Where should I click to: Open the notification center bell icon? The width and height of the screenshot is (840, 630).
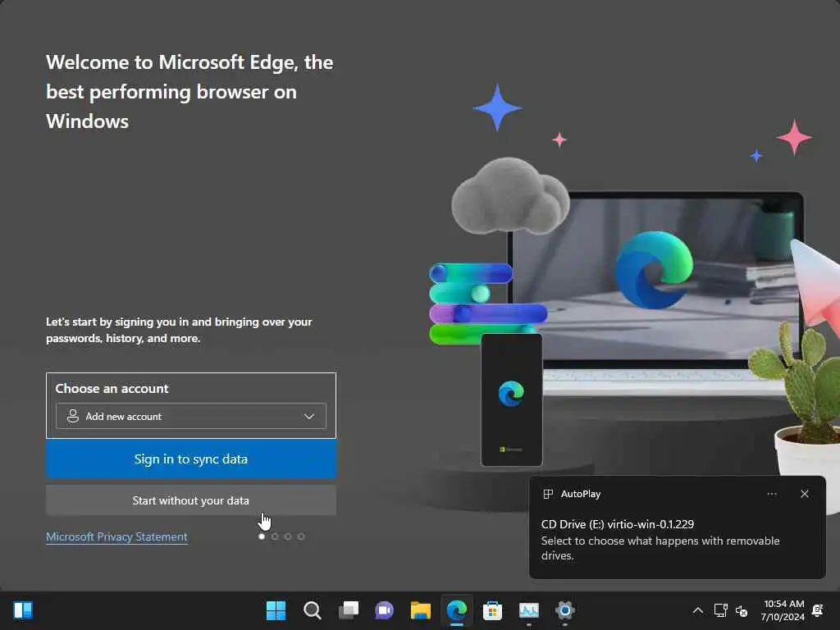(818, 610)
